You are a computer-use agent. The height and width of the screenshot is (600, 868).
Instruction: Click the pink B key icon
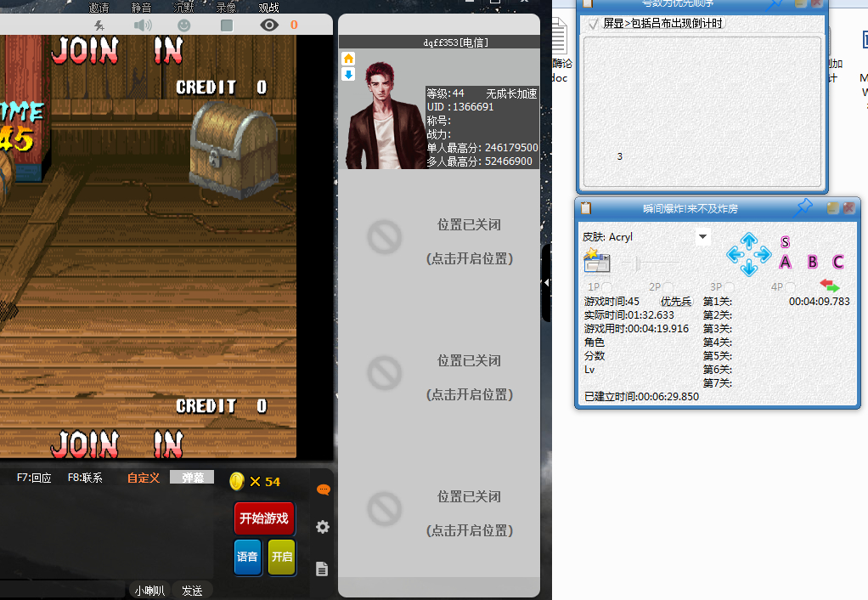pos(812,262)
